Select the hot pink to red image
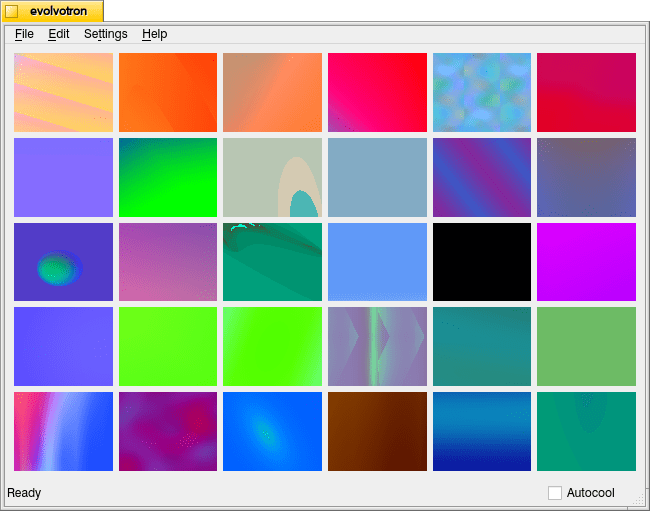This screenshot has height=511, width=650. [377, 92]
